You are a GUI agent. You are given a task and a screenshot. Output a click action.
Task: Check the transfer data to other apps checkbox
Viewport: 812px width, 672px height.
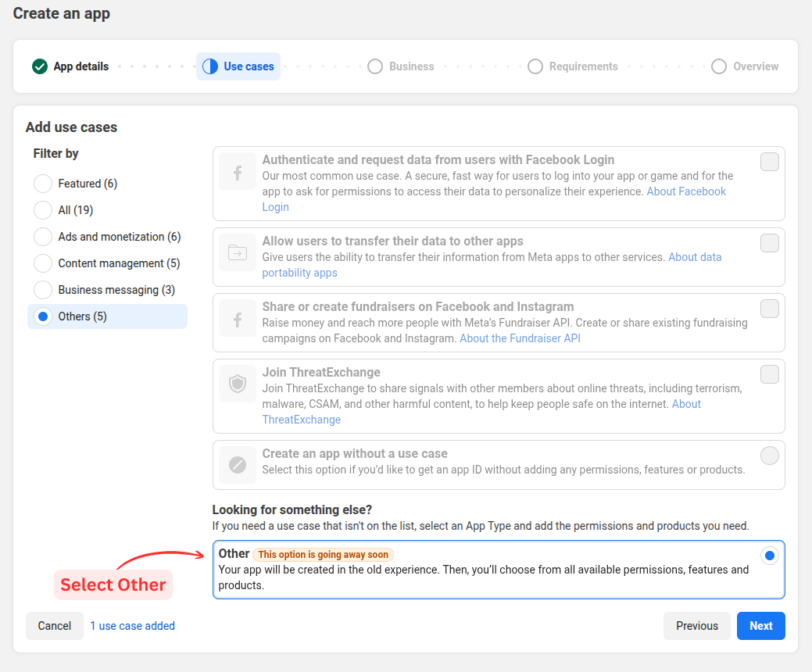coord(770,243)
